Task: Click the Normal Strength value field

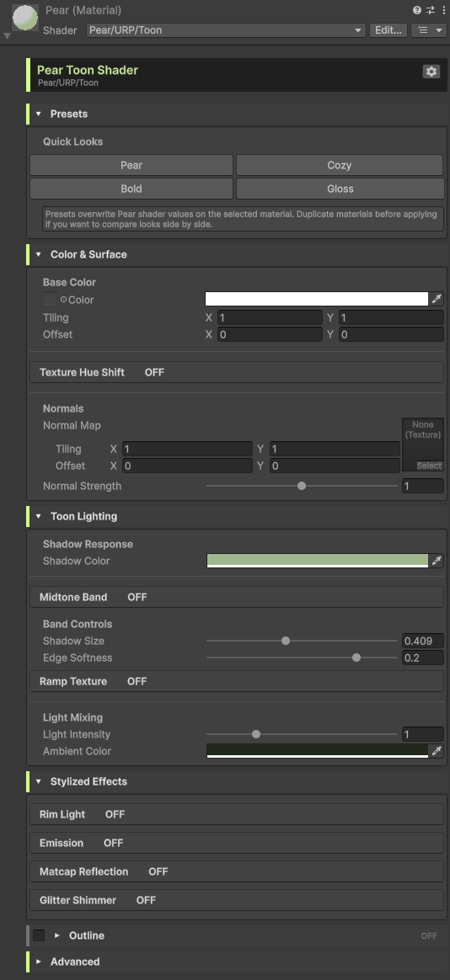Action: point(422,486)
